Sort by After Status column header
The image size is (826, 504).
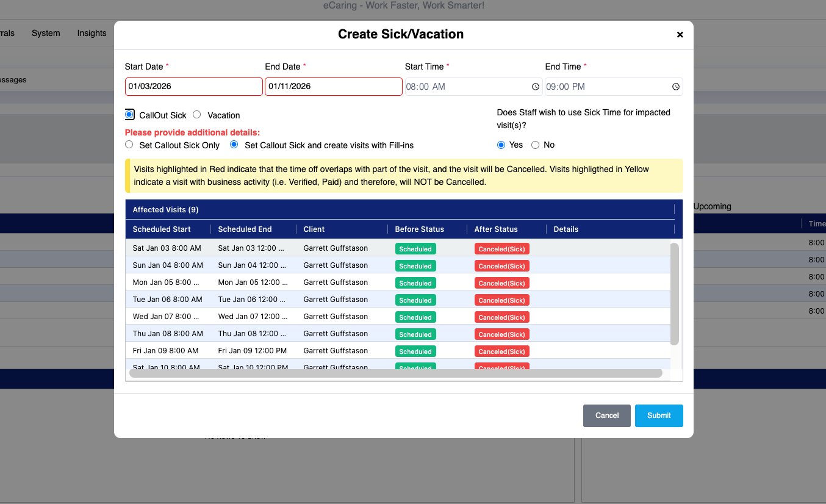496,229
